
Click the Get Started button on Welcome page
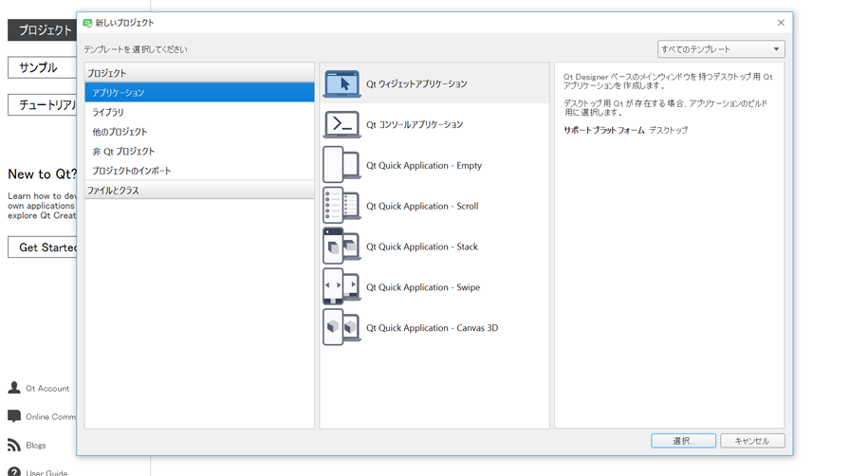(42, 247)
